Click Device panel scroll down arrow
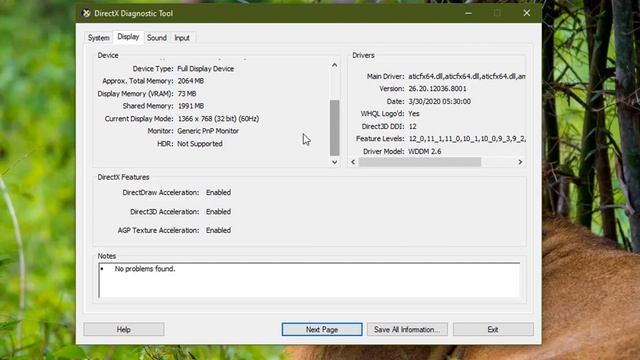This screenshot has width=640, height=360. coord(334,162)
